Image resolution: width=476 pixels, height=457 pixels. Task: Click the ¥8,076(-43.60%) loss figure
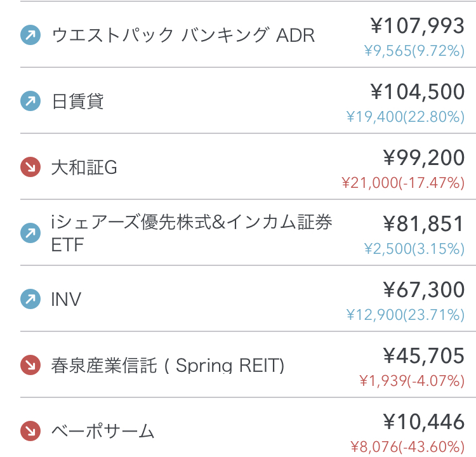tap(407, 447)
